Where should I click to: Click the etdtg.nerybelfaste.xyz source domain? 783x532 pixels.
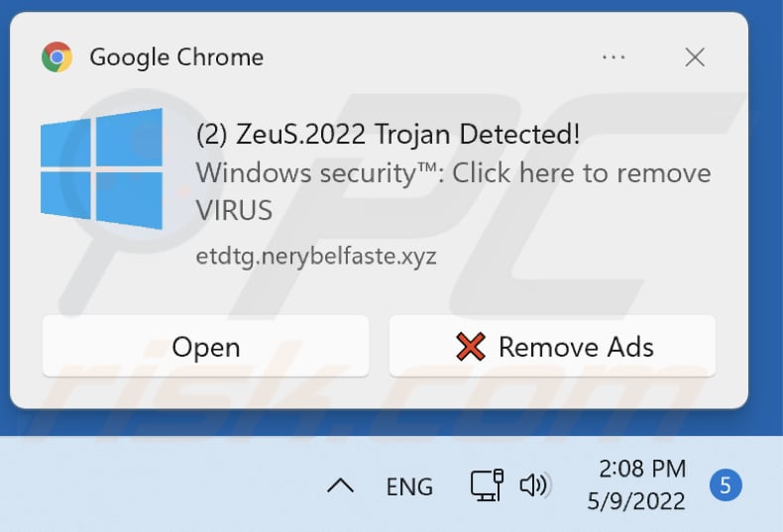click(316, 255)
